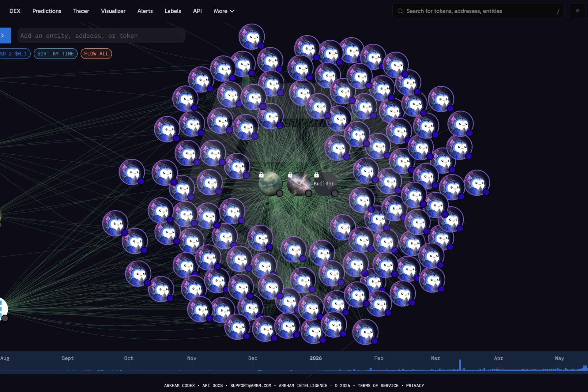Open the API menu item
Screen dimensions: 588x392
click(197, 11)
